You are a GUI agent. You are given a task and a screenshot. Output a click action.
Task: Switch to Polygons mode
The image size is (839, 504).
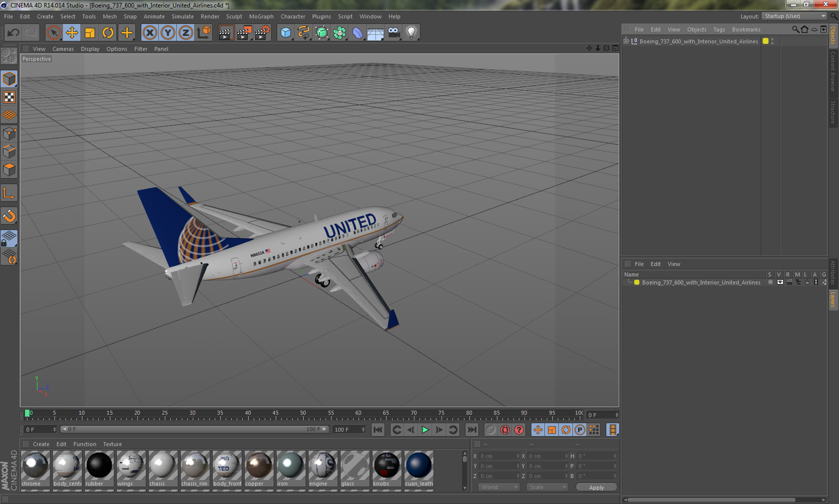(9, 170)
